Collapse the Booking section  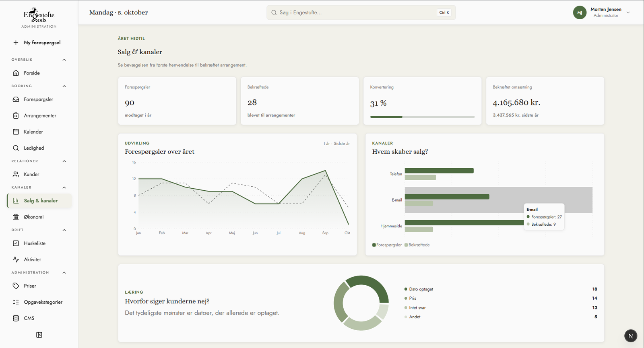pyautogui.click(x=64, y=86)
